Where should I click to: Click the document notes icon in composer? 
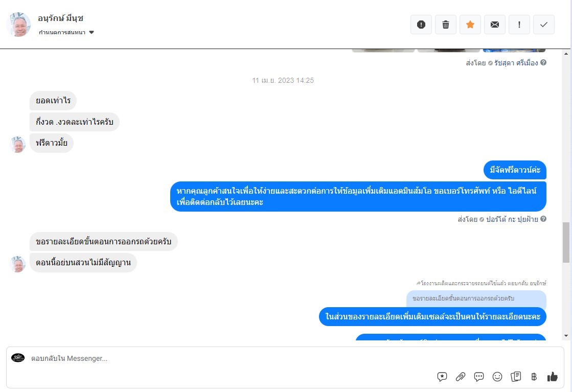coord(516,377)
